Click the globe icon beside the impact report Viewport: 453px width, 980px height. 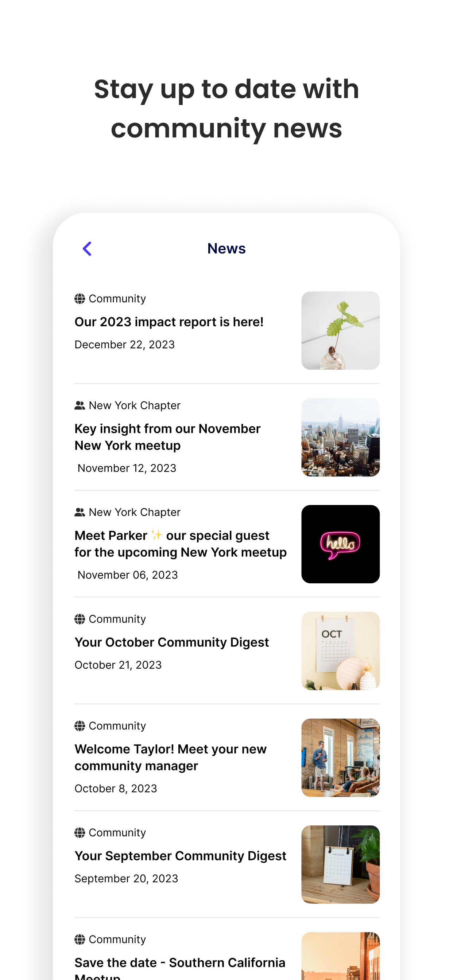tap(80, 299)
